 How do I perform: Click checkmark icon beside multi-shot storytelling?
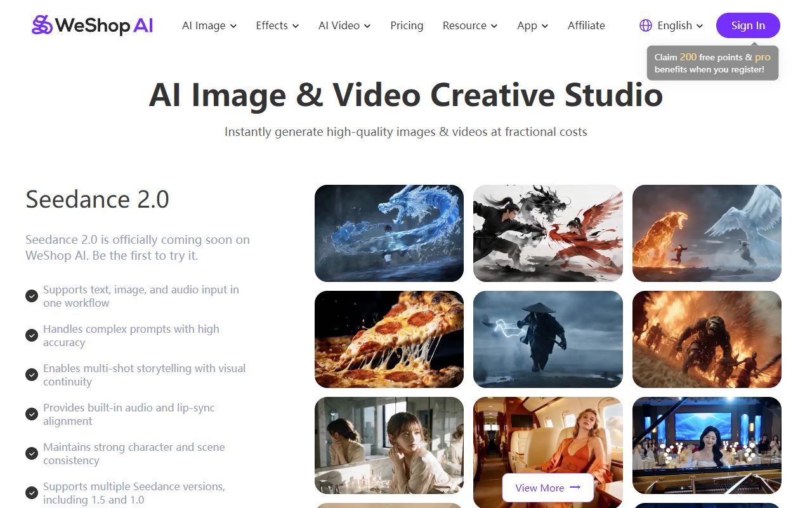32,375
